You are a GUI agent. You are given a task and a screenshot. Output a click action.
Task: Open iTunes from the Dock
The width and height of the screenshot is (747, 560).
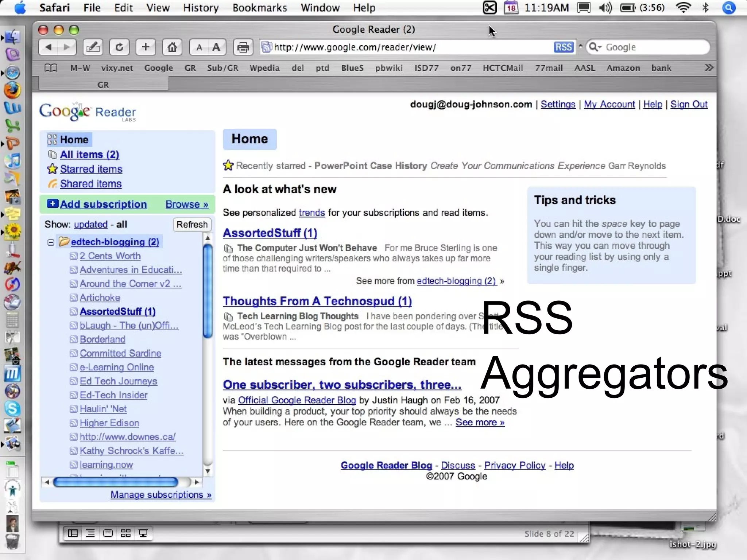(12, 161)
